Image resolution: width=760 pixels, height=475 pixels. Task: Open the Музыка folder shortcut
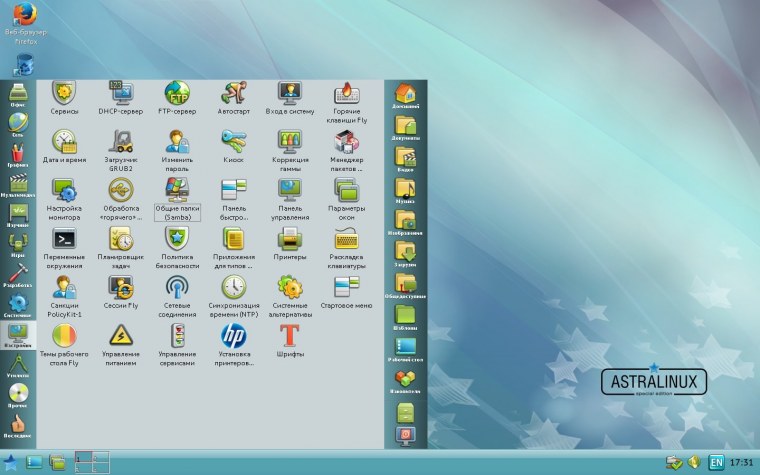click(x=405, y=191)
